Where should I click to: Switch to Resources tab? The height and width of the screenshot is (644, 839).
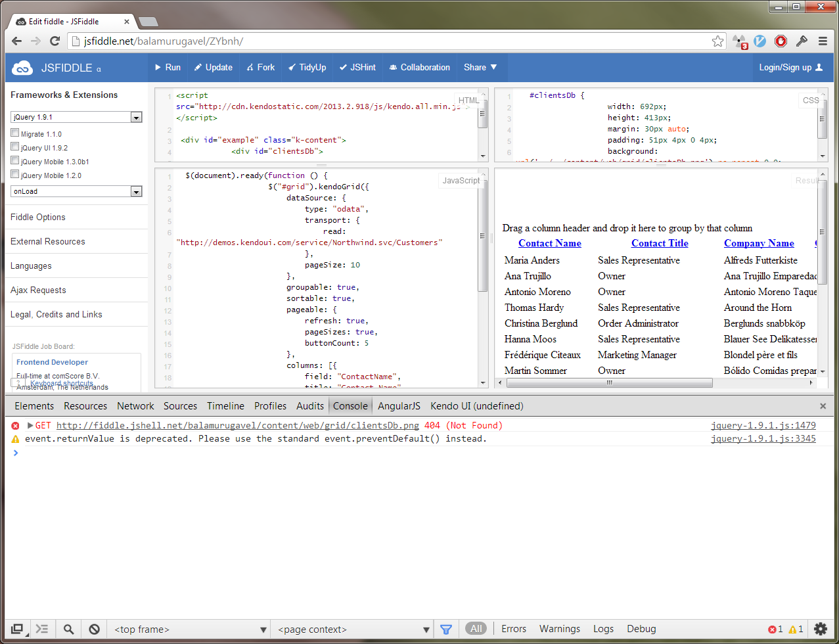85,406
